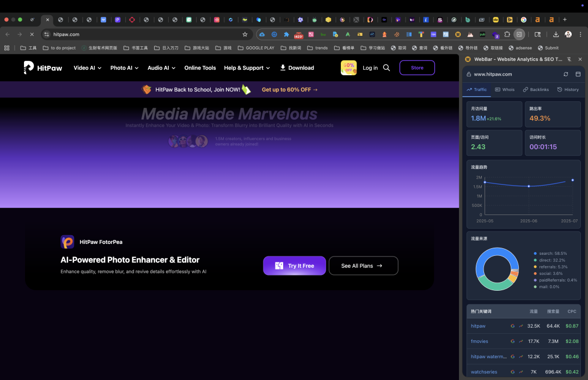Click the HitPaw FotorPea app icon

click(x=68, y=242)
